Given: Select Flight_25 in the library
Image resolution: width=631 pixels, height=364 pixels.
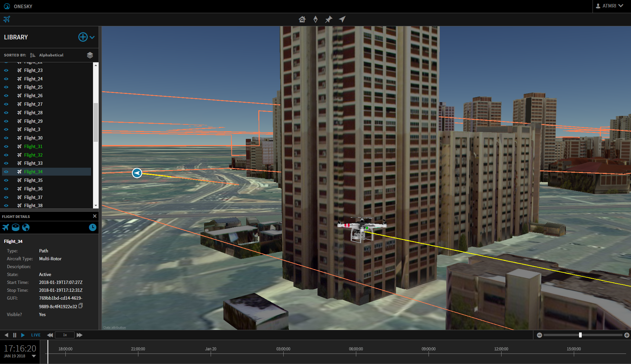Looking at the screenshot, I should tap(33, 87).
